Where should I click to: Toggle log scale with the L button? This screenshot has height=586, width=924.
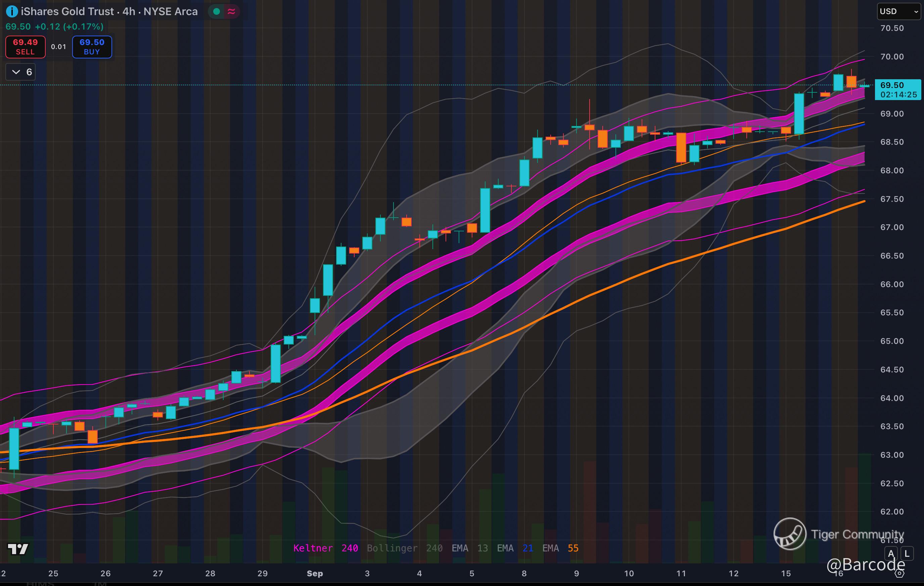(907, 553)
